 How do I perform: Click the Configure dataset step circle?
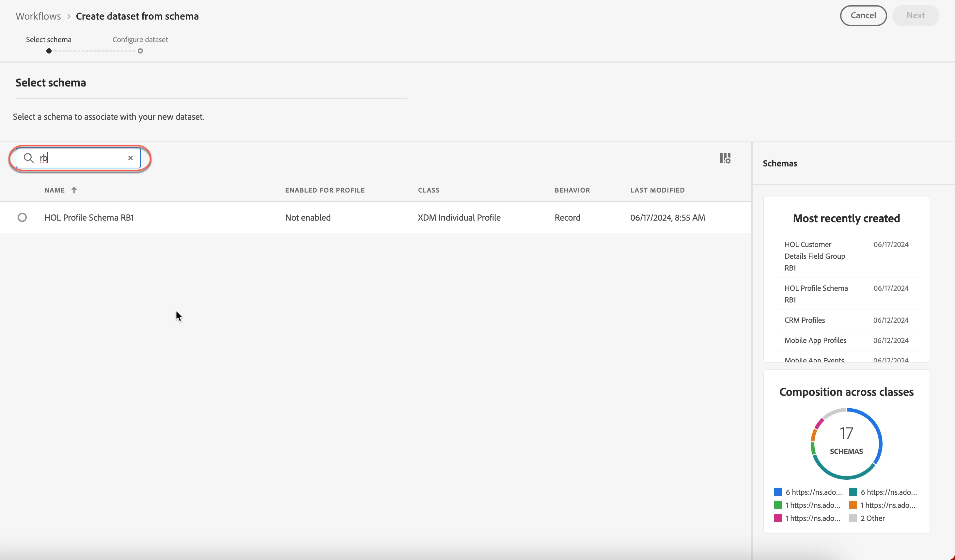pos(140,51)
